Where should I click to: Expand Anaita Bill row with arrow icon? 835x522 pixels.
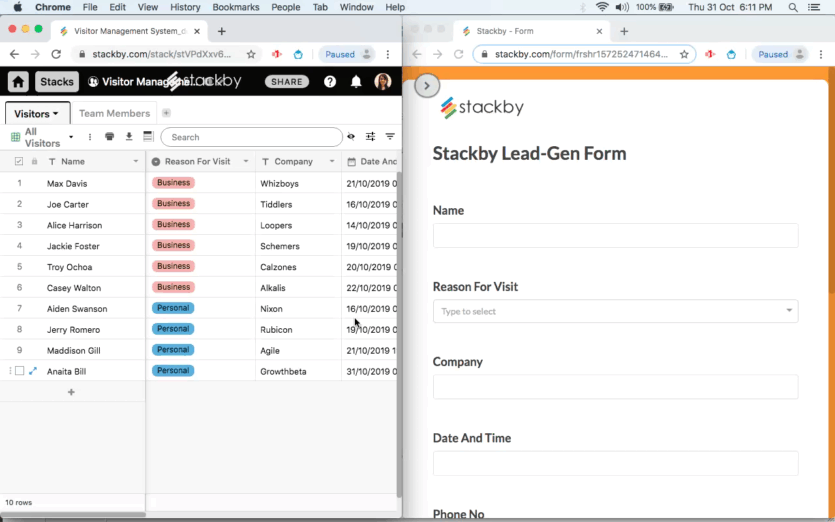pyautogui.click(x=33, y=371)
